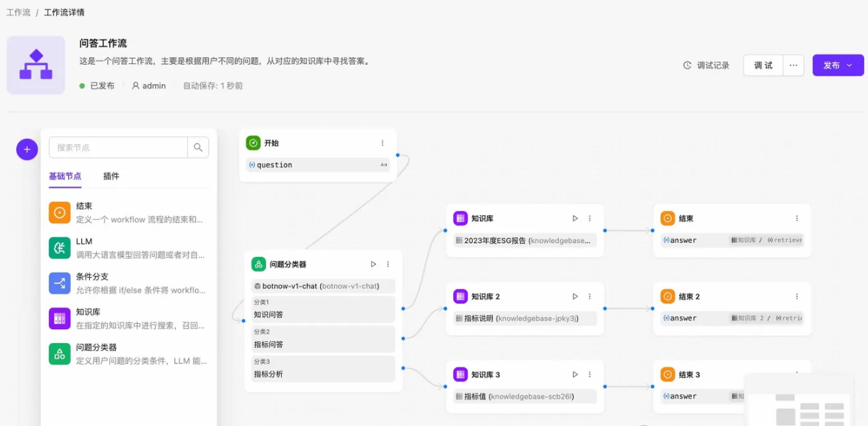This screenshot has width=868, height=426.
Task: Click the 已发布 status indicator
Action: [x=96, y=86]
